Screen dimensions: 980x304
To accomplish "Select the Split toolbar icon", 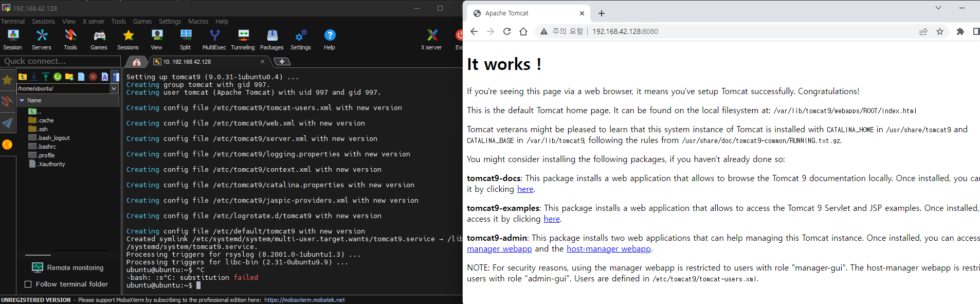I will click(x=186, y=40).
